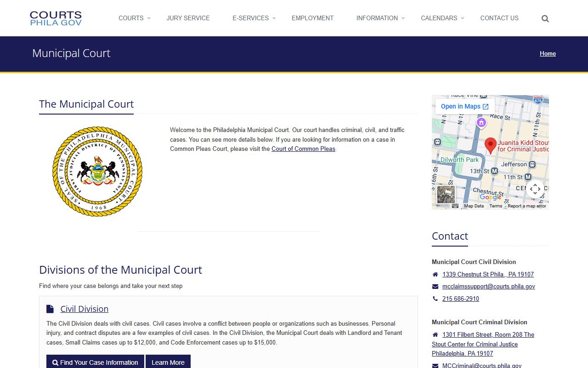Click the Divisions of the Municipal Court heading

[x=121, y=270]
